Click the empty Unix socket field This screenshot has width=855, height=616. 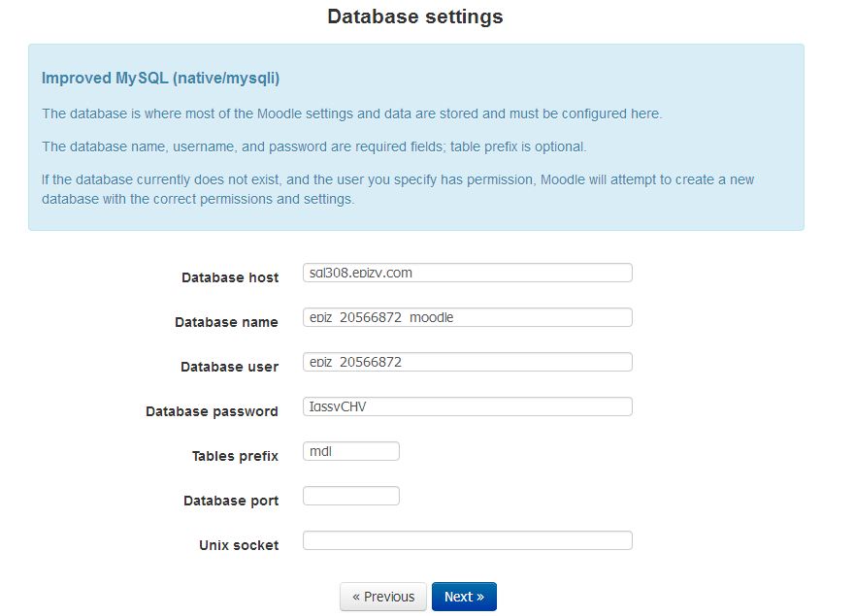click(x=468, y=540)
